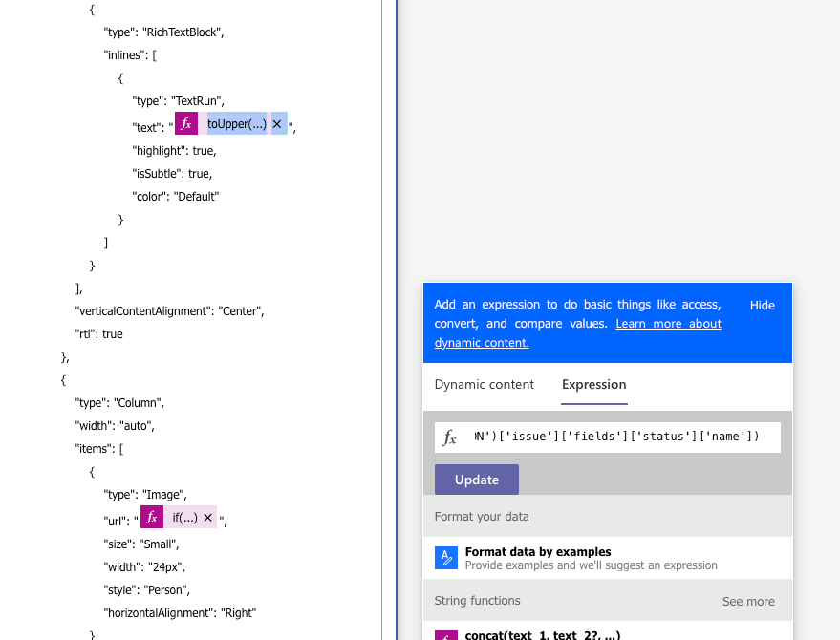Click the fx icon on the toUpper token
This screenshot has width=840, height=640.
[186, 123]
